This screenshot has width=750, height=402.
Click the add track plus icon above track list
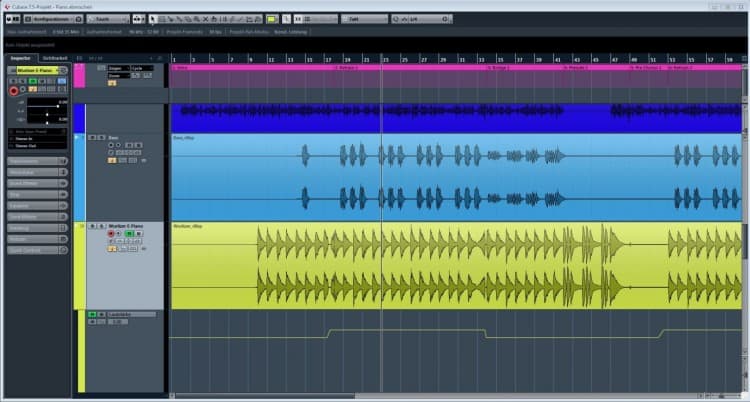(x=151, y=58)
